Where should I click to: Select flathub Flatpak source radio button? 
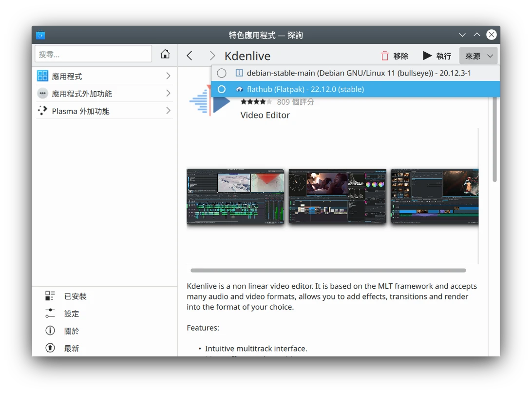tap(222, 89)
